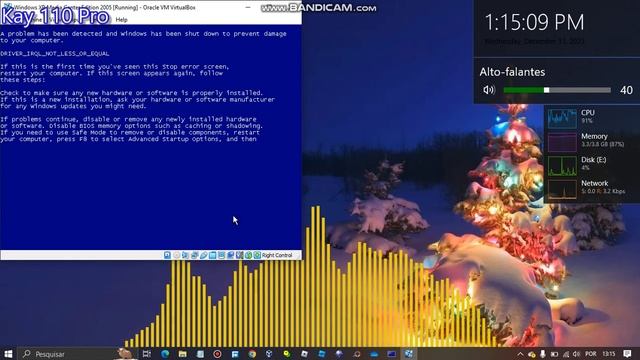Open the VirtualBox cube icon in taskbar
The width and height of the screenshot is (640, 360).
(x=269, y=354)
